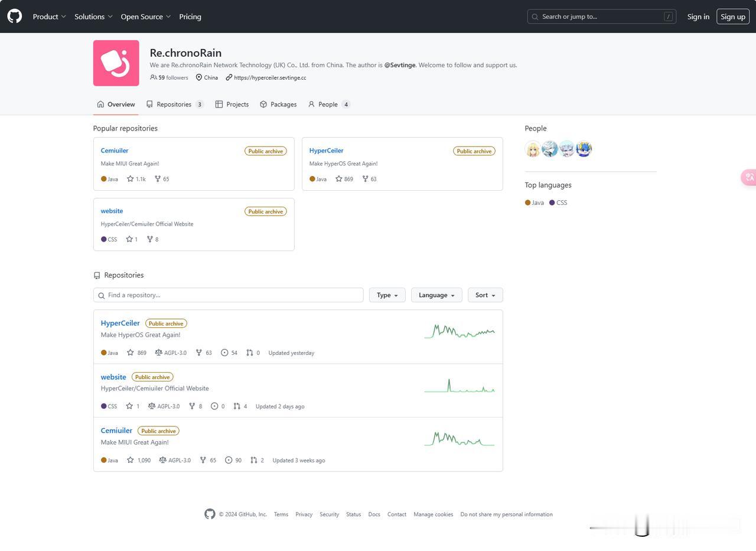This screenshot has width=756, height=551.
Task: Open the fourth member avatar with blue hair
Action: coord(584,149)
